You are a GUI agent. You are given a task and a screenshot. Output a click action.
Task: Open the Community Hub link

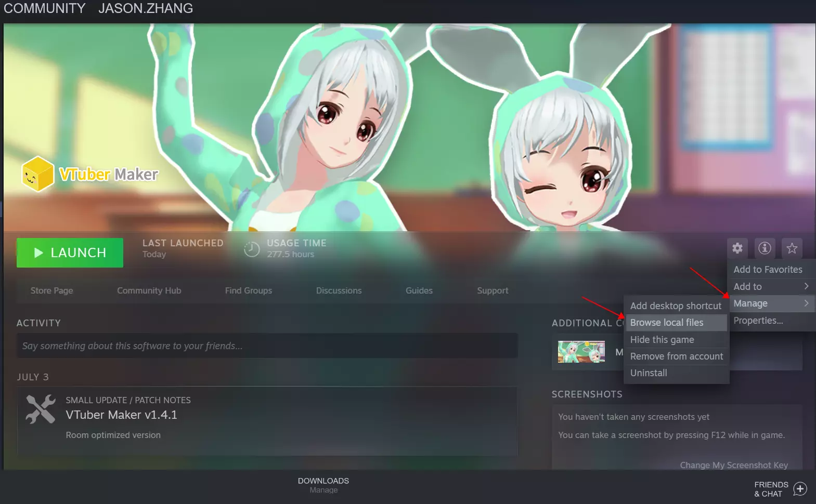point(149,290)
